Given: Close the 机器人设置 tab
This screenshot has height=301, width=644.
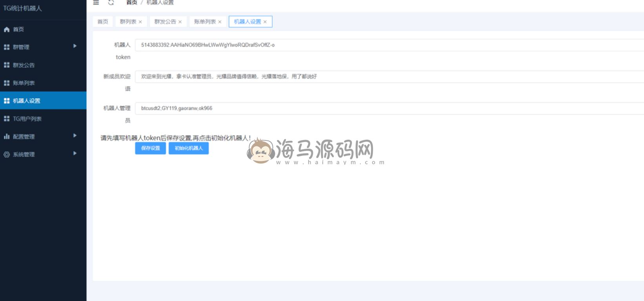Looking at the screenshot, I should pos(265,22).
